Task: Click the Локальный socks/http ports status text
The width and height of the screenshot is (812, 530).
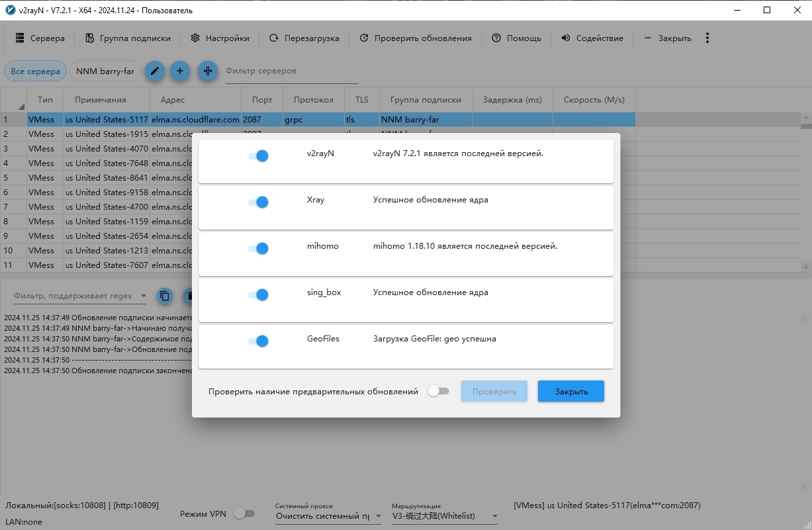Action: [82, 506]
